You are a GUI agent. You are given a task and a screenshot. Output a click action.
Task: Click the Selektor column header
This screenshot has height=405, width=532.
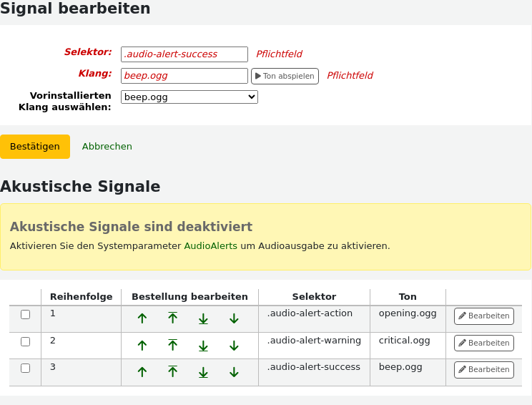tap(314, 297)
